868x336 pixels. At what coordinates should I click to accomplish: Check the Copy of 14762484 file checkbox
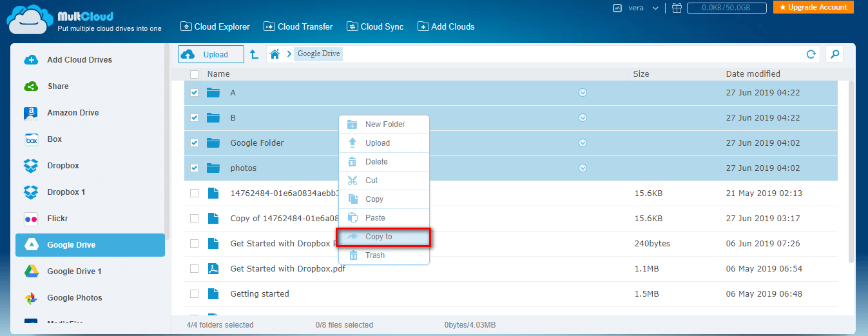[195, 219]
